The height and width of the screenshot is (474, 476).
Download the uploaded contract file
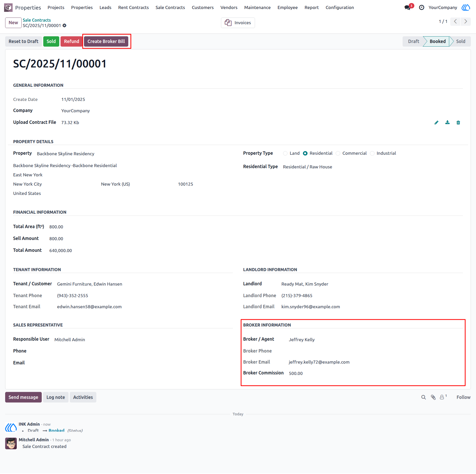pos(447,123)
